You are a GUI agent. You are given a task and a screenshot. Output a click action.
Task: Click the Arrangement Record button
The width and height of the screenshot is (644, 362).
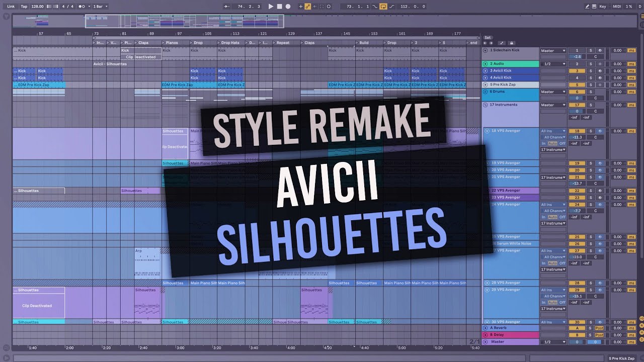[288, 7]
